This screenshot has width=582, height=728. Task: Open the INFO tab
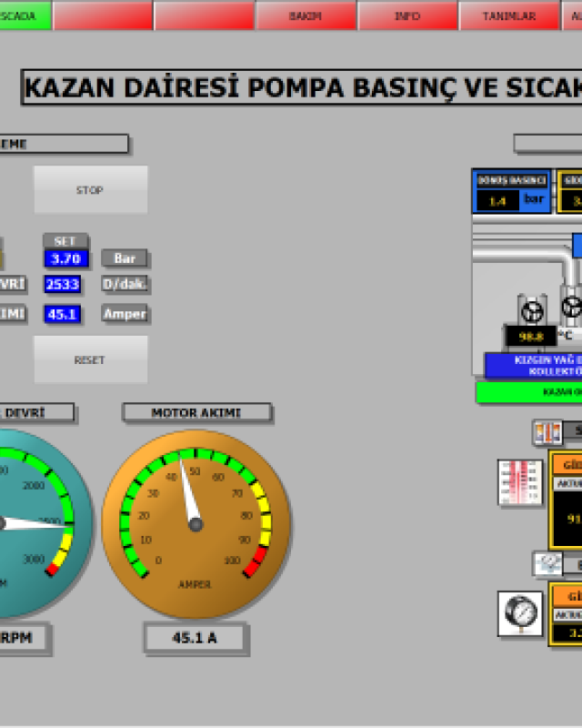tap(407, 15)
